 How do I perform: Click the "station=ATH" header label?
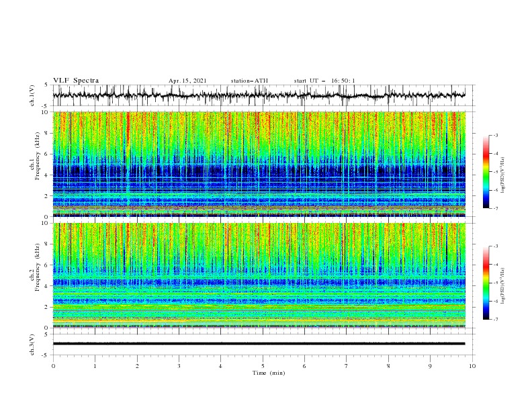(249, 81)
